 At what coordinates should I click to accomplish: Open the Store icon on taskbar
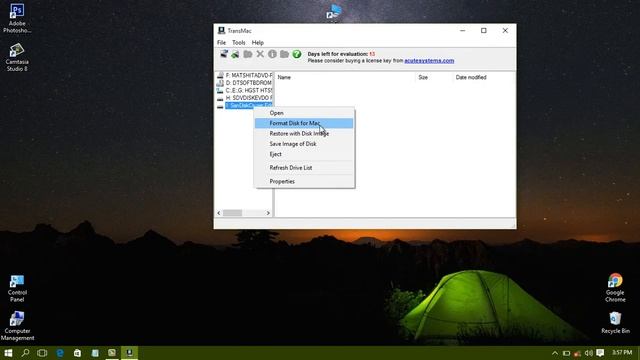pos(77,353)
